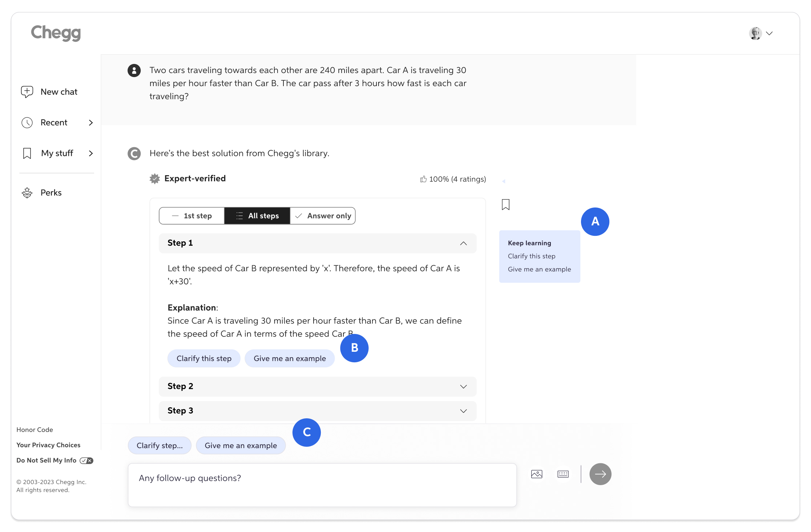This screenshot has width=811, height=532.
Task: Open the user profile avatar
Action: [755, 33]
